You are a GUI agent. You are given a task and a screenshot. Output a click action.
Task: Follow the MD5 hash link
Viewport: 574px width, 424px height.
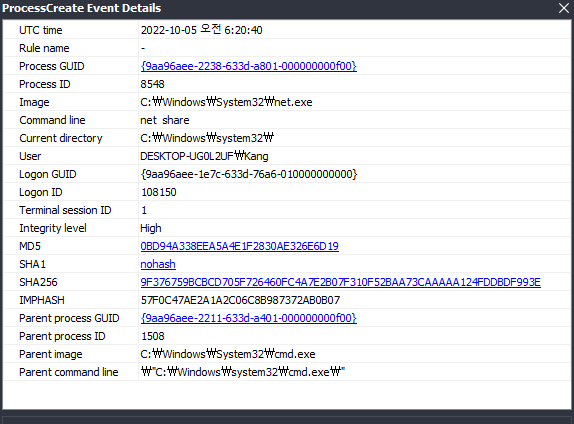[239, 246]
